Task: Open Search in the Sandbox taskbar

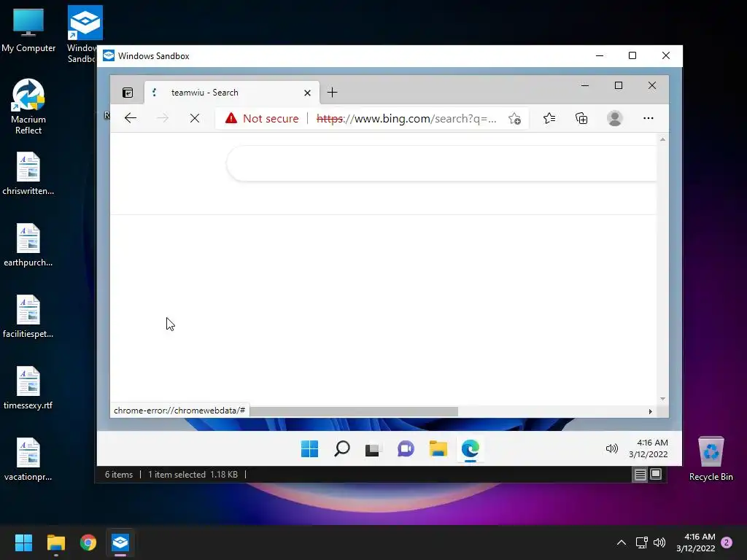Action: [341, 448]
